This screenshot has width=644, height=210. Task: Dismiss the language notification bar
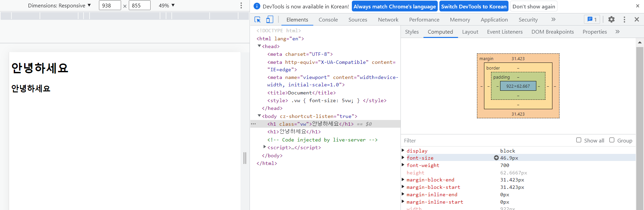coord(638,6)
